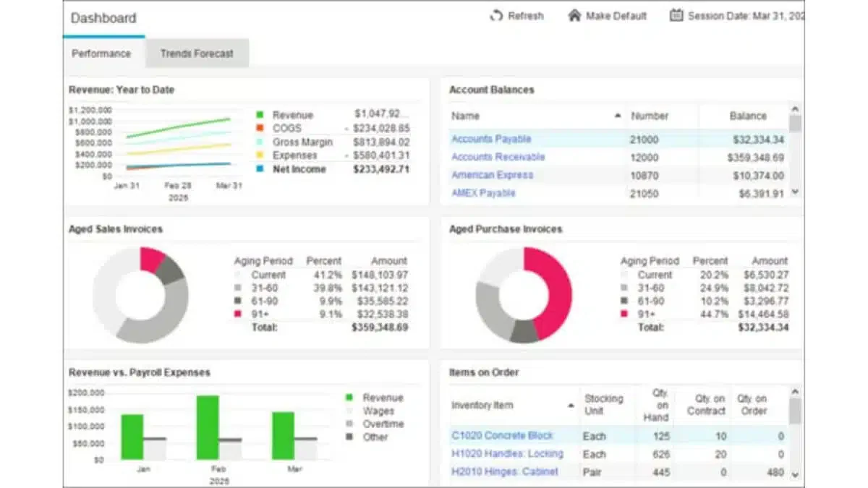Click the balance $10,374.00
The width and height of the screenshot is (868, 488).
click(x=758, y=175)
